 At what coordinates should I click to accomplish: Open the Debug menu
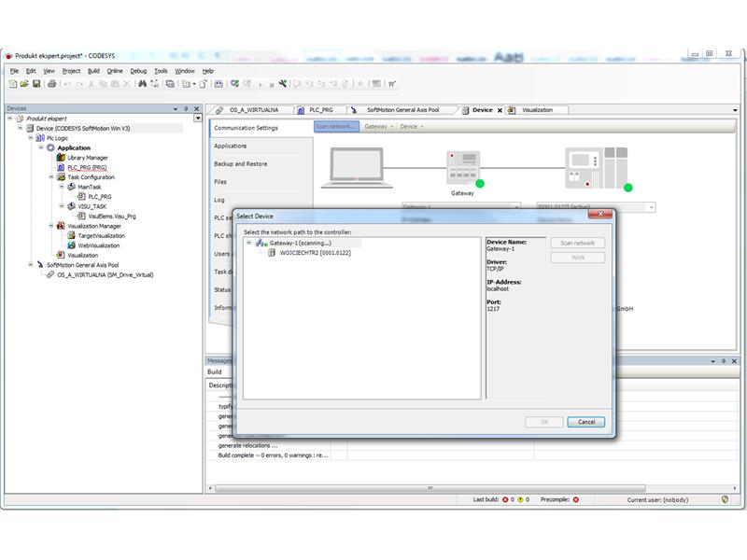[x=138, y=71]
